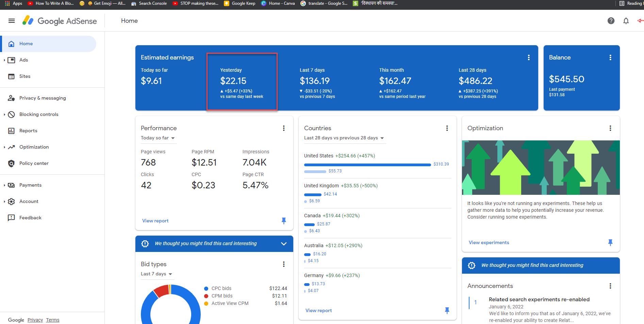Collapse the interesting card banner chevron
644x324 pixels.
283,243
